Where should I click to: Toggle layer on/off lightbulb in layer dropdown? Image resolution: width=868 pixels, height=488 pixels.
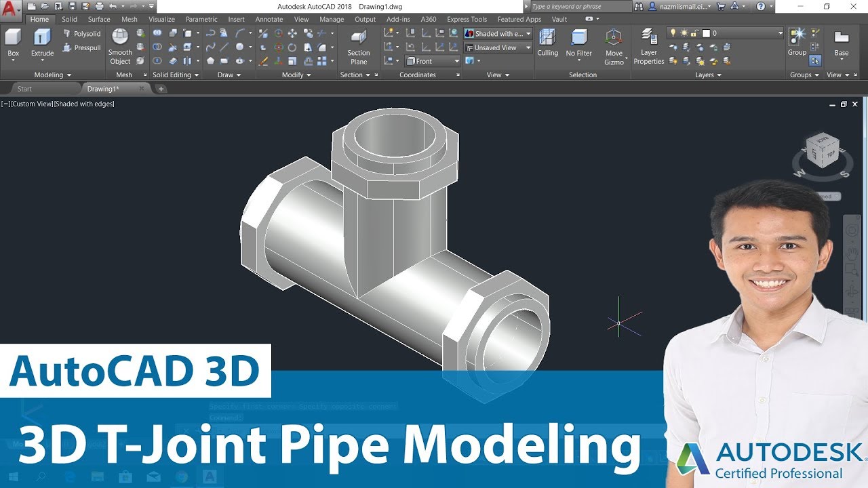tap(673, 33)
